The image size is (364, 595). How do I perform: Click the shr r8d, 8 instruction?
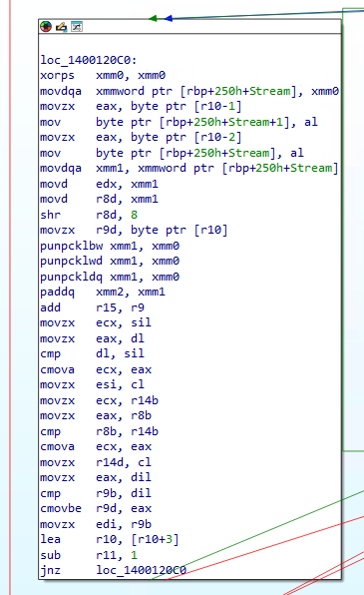click(x=89, y=215)
